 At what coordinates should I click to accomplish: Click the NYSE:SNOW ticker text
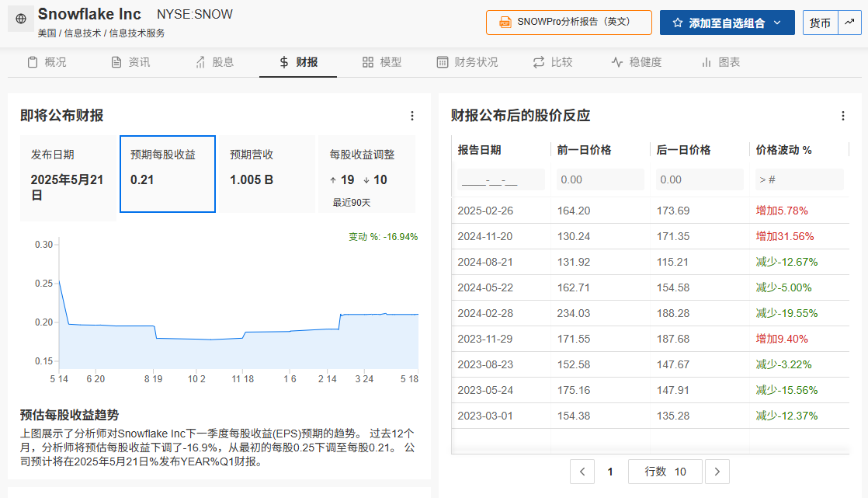pos(194,15)
